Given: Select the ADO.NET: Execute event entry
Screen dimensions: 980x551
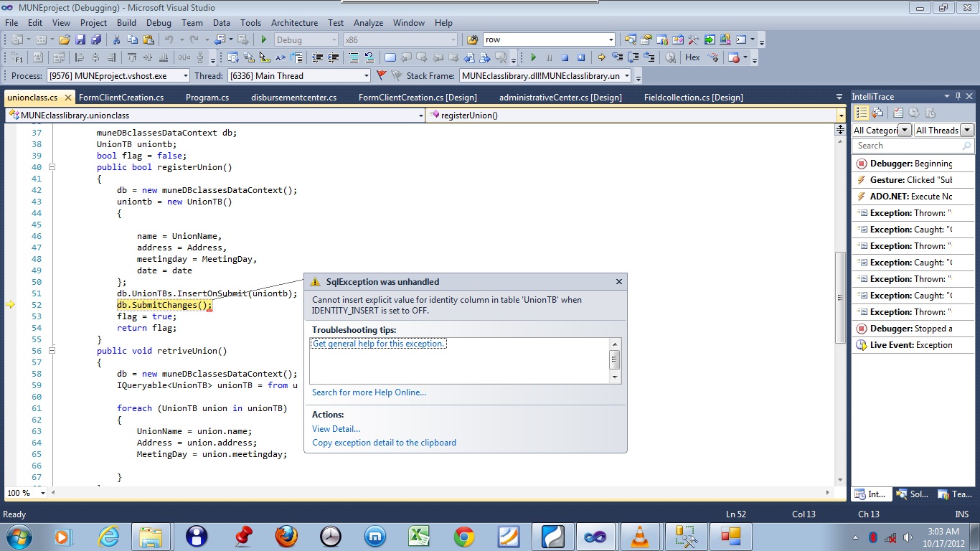Looking at the screenshot, I should pos(913,197).
